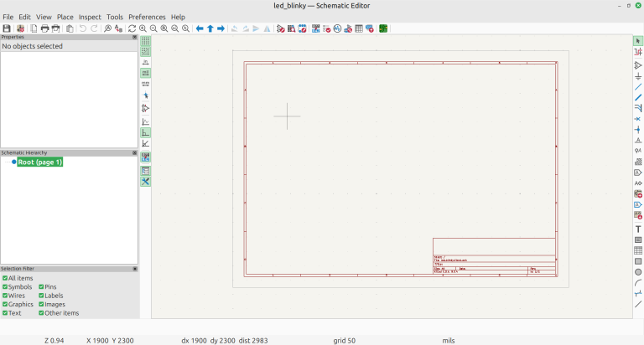The width and height of the screenshot is (644, 345).
Task: Switch units to inches
Action: 145,62
